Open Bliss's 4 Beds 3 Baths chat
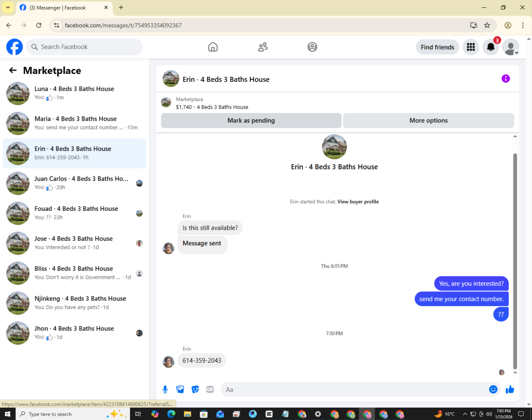 click(x=74, y=273)
